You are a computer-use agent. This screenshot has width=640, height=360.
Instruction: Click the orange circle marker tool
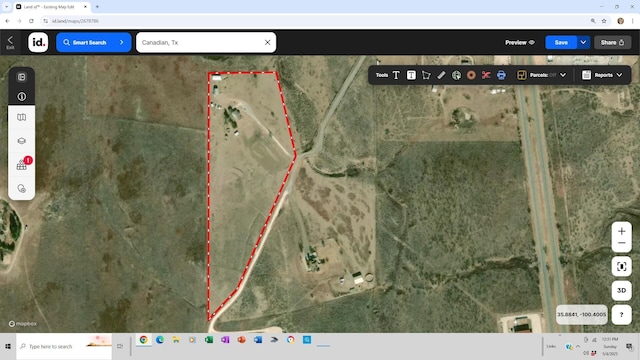(x=471, y=75)
